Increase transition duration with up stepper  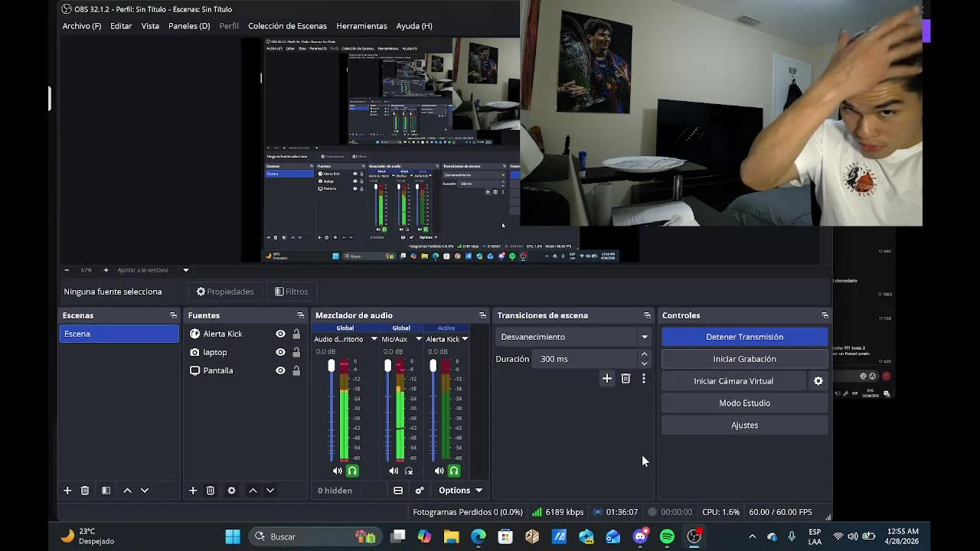click(644, 354)
